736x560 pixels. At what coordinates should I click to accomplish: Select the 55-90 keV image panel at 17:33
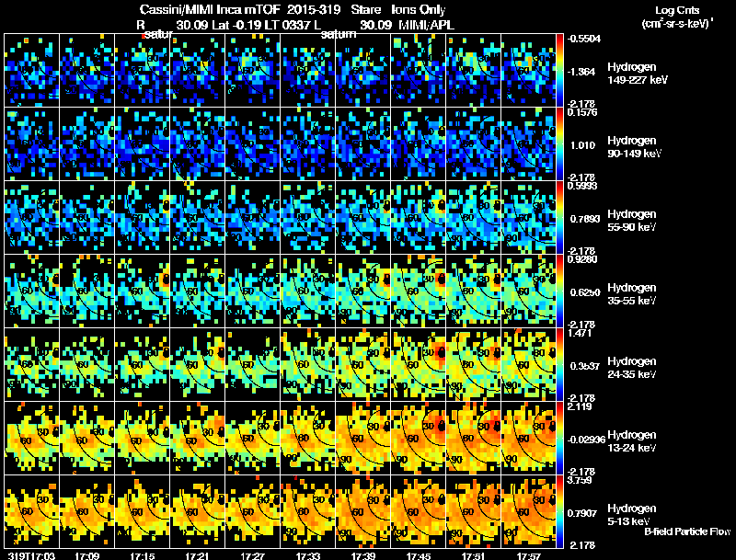tap(308, 218)
